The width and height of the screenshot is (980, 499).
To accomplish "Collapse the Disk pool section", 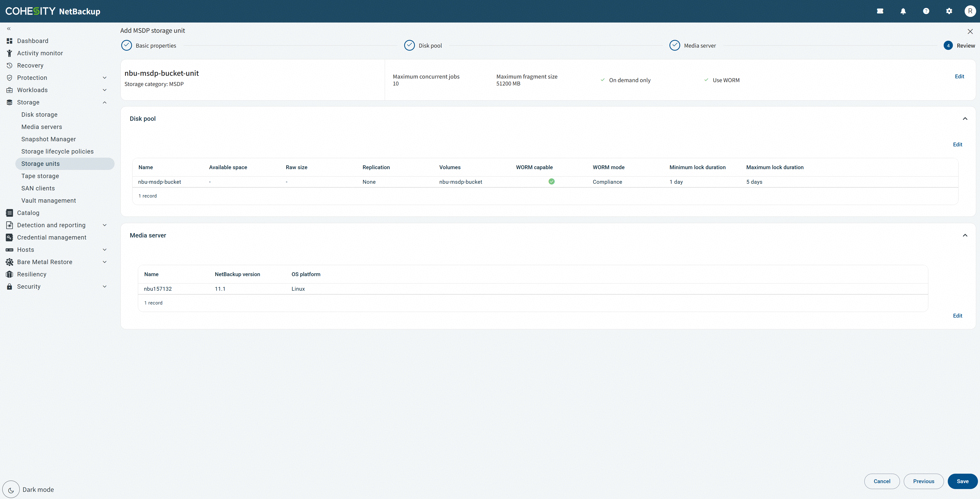I will [965, 119].
